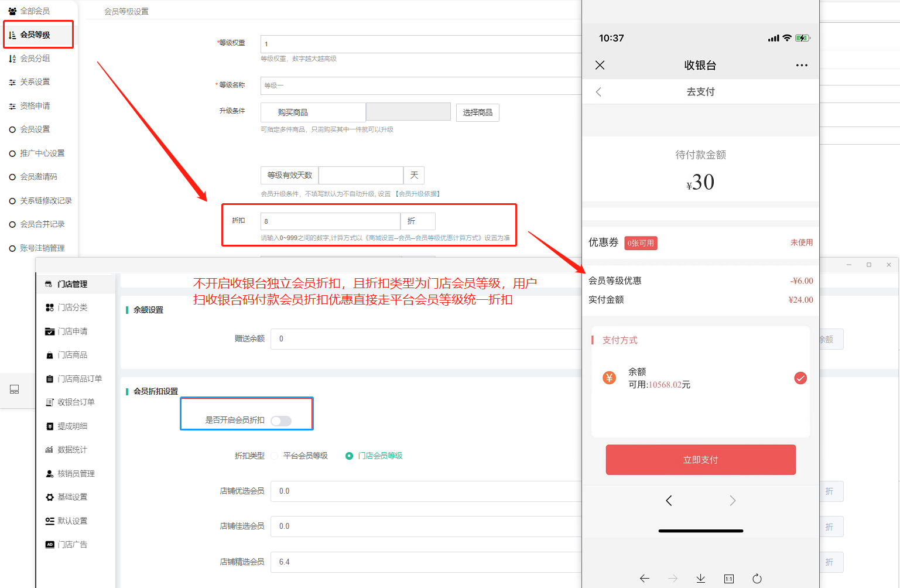900x588 pixels.
Task: Click the 门店分类 grid icon
Action: [50, 307]
